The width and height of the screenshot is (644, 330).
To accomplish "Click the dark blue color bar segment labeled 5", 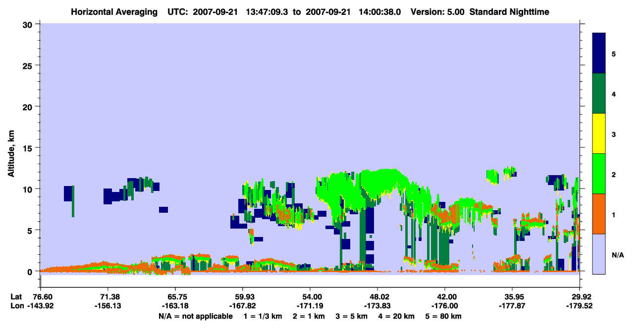I will point(599,53).
